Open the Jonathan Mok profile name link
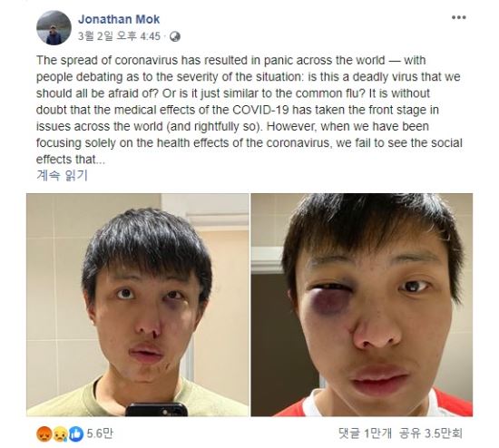 pyautogui.click(x=119, y=19)
